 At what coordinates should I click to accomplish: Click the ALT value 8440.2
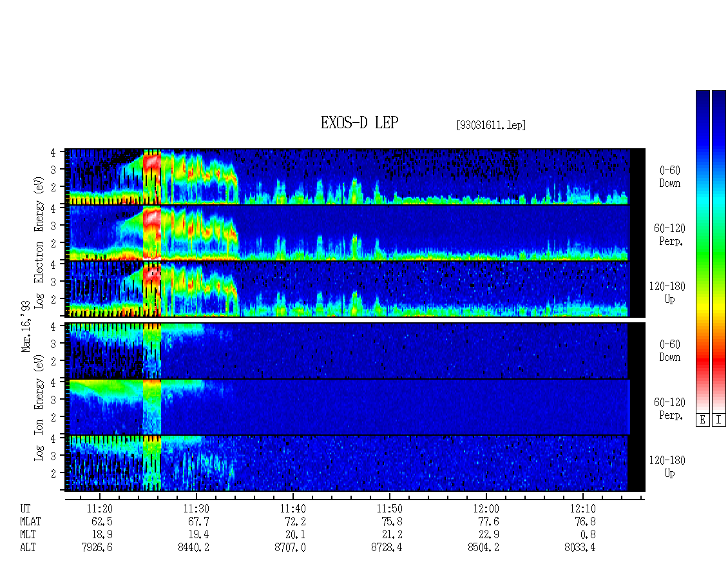pyautogui.click(x=194, y=548)
